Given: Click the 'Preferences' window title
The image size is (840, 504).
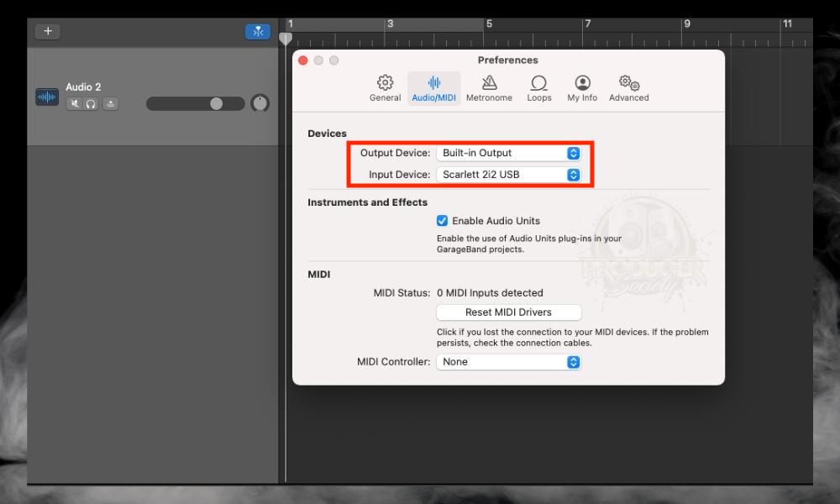Looking at the screenshot, I should [x=508, y=60].
